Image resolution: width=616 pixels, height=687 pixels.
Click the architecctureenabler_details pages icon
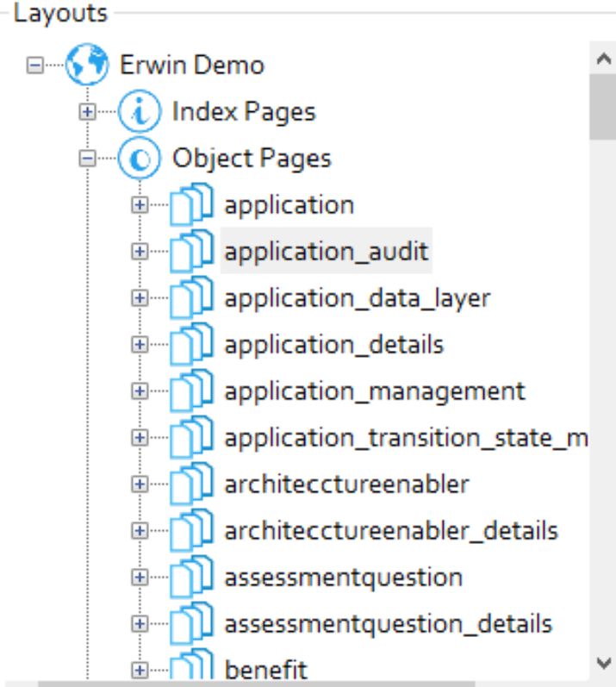(192, 531)
